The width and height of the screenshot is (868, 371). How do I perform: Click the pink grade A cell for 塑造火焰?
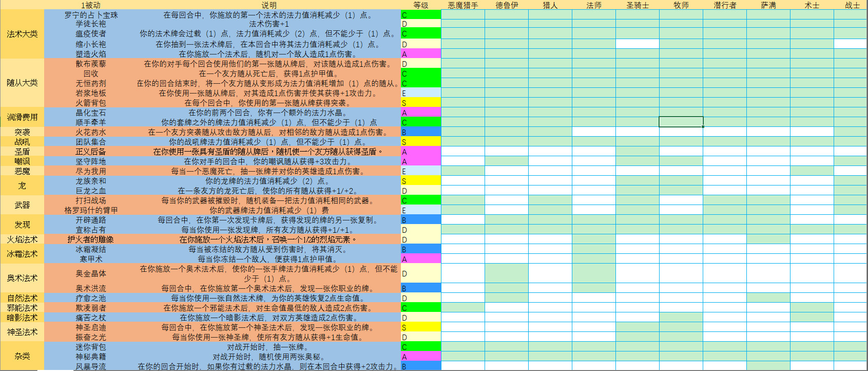421,54
